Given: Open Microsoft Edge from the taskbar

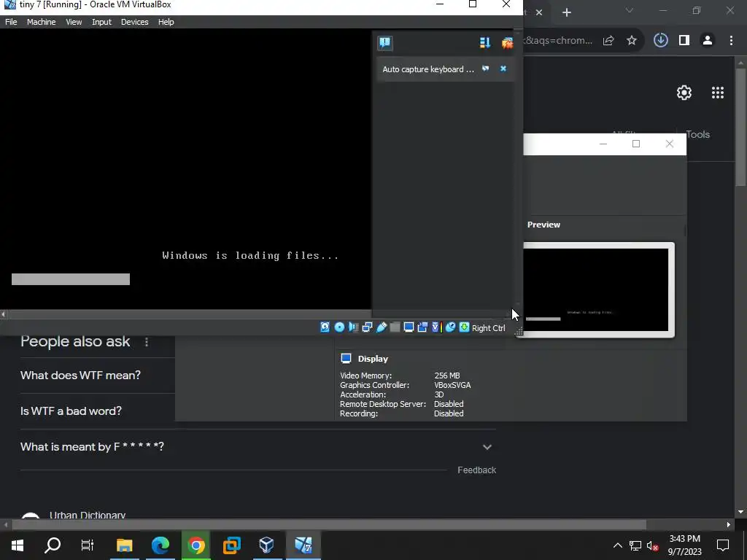Looking at the screenshot, I should click(x=160, y=545).
